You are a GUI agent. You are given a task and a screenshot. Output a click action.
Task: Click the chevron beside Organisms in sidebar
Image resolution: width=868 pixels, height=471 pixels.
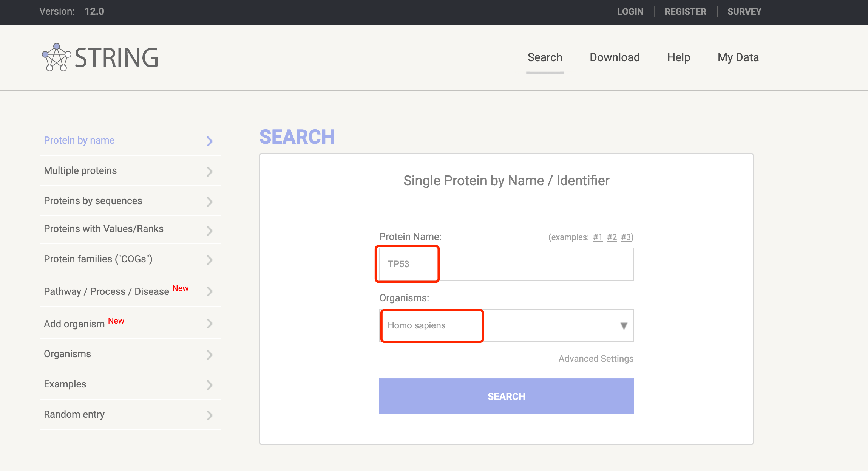click(210, 355)
